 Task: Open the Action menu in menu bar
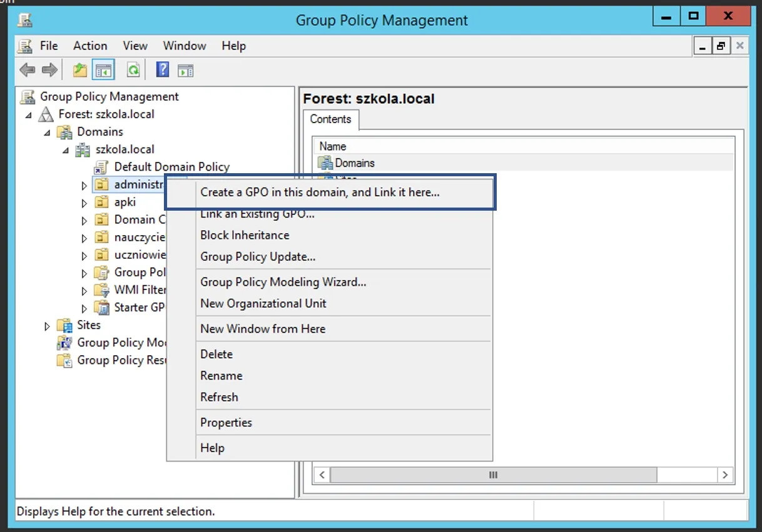90,46
